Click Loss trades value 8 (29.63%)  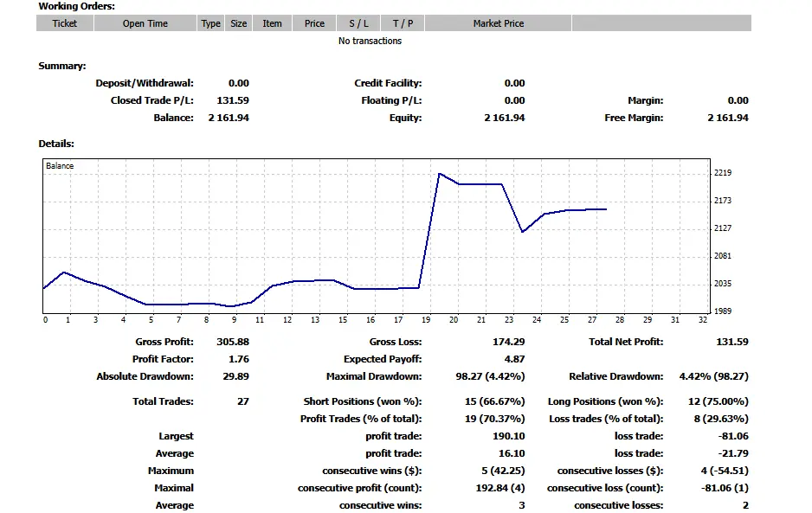[x=721, y=419]
